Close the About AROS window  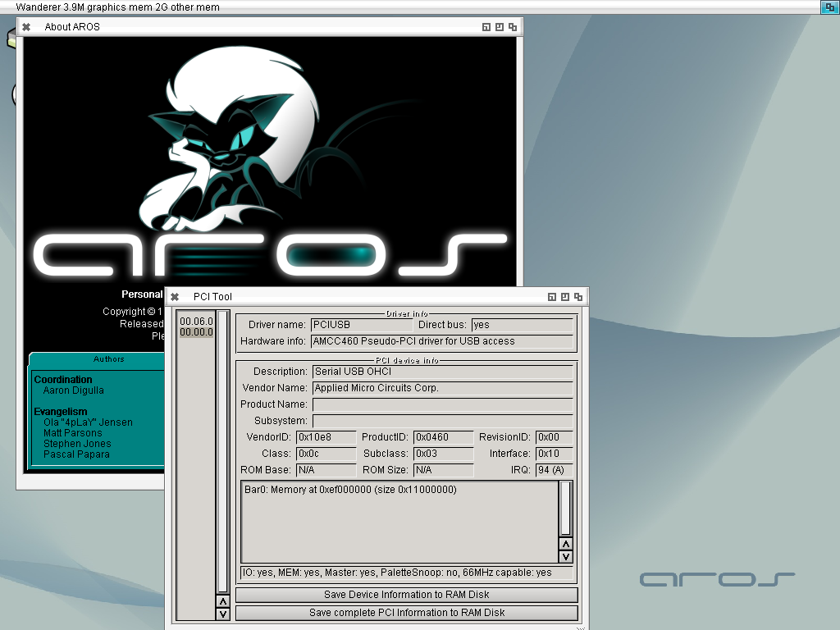(x=26, y=27)
